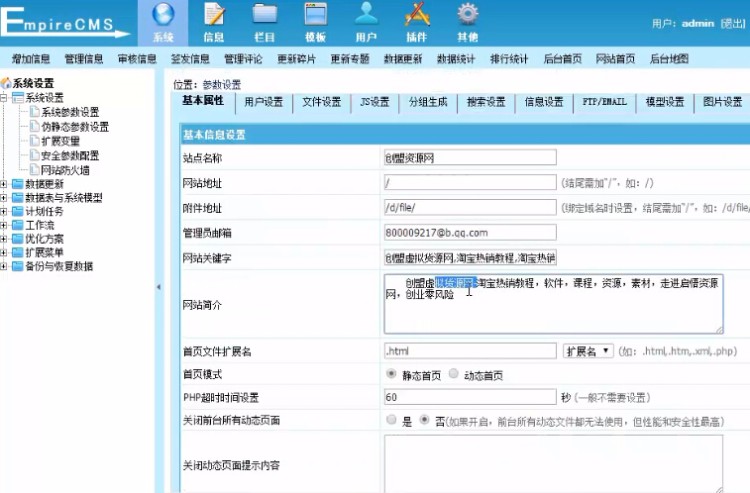The width and height of the screenshot is (750, 493).
Task: Expand the 备份与恢复数据 tree node
Action: coord(4,266)
